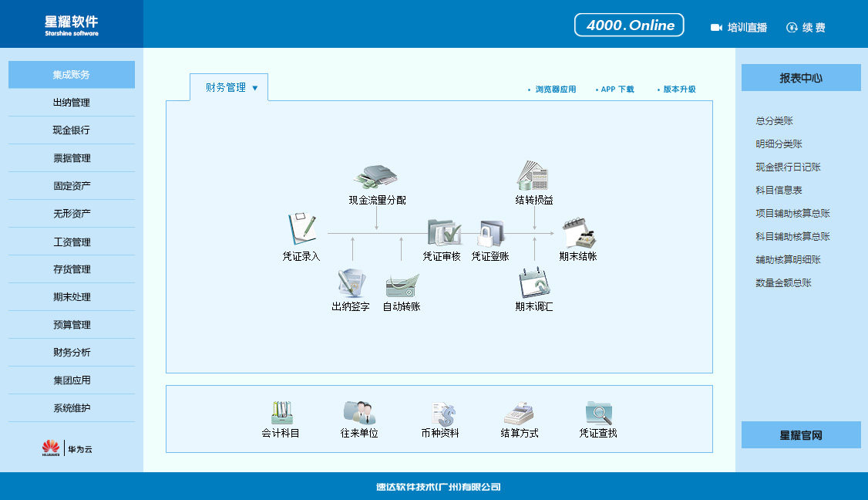Viewport: 868px width, 500px height.
Task: Click the 星耀官网 button
Action: 801,435
